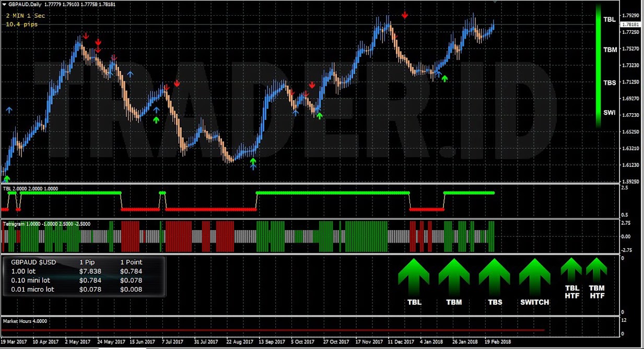
Task: Click the 1.71250 price axis label
Action: pyautogui.click(x=631, y=82)
